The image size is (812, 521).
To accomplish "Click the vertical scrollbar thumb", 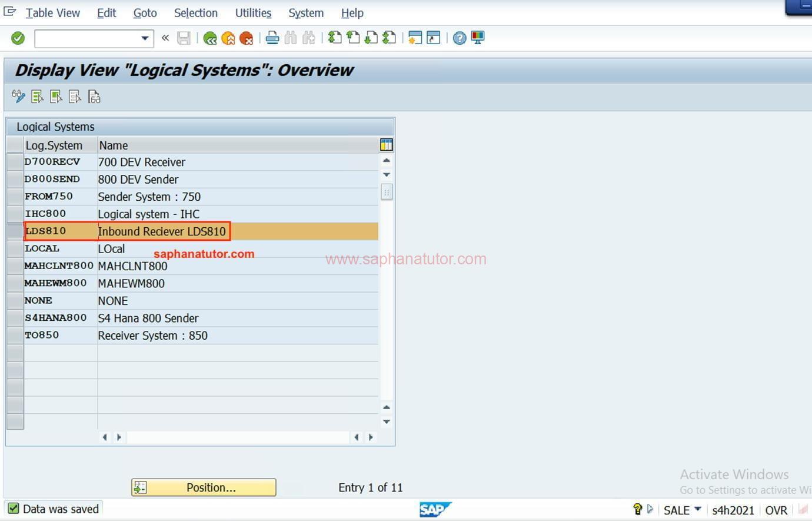I will point(387,192).
